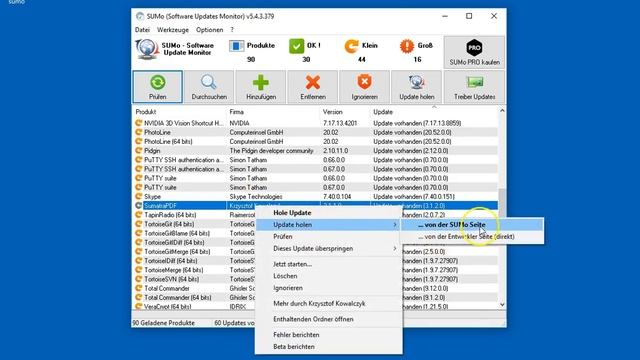The width and height of the screenshot is (640, 360).
Task: Click the list scrollbar up arrow
Action: tap(502, 111)
